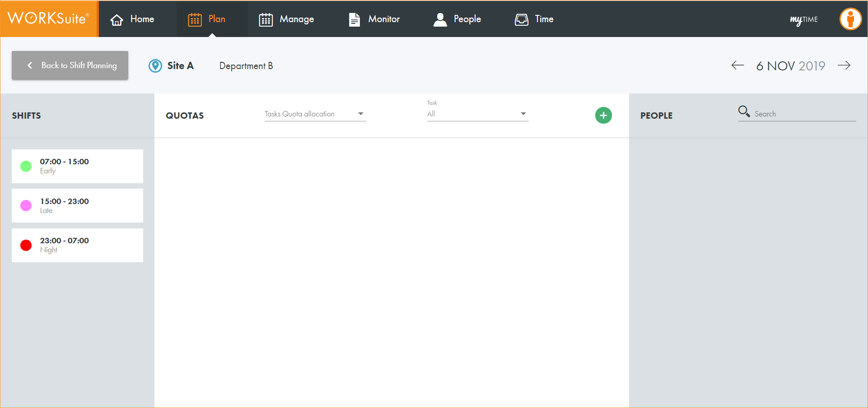
Task: Click the Monitor document icon
Action: click(355, 19)
